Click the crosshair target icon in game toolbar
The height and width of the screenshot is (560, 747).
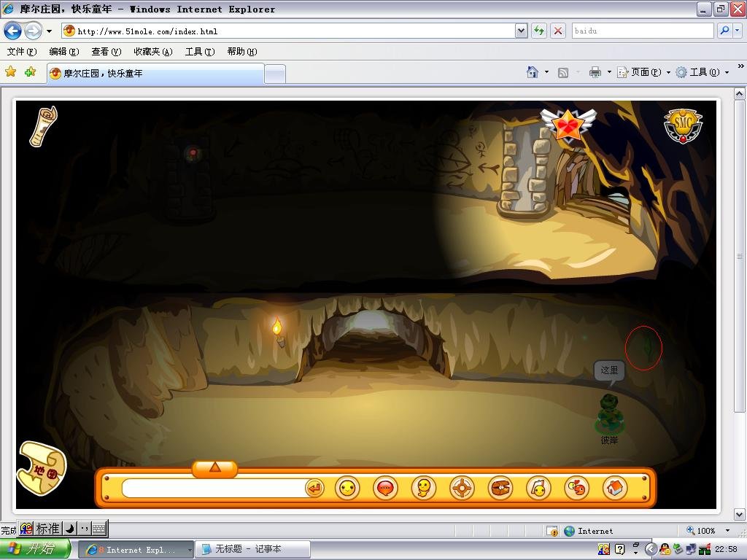tap(462, 488)
